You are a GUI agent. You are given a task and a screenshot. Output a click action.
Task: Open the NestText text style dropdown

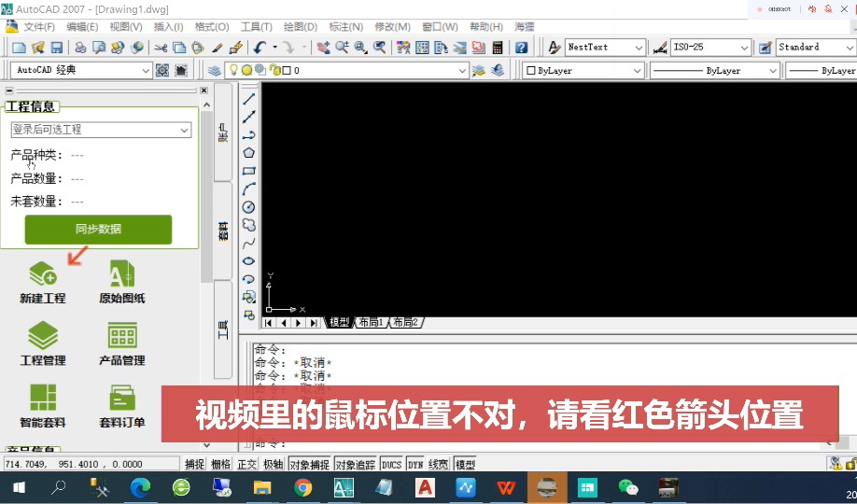pos(605,48)
